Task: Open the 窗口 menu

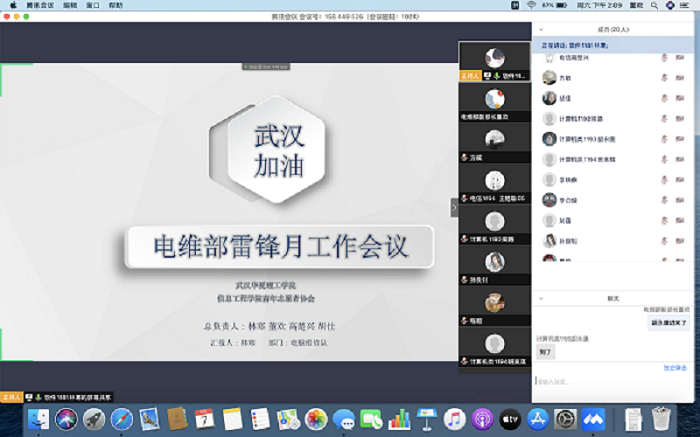Action: pyautogui.click(x=93, y=5)
